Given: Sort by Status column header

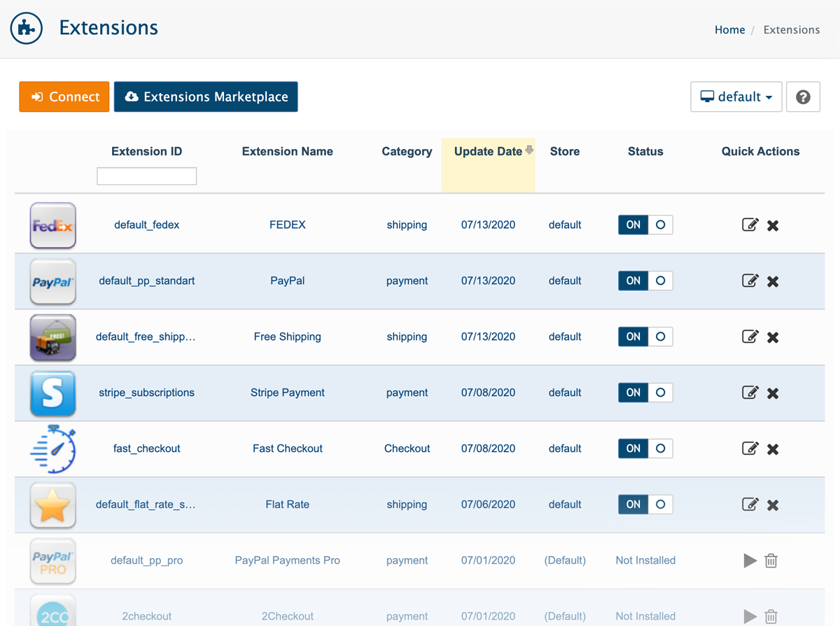Looking at the screenshot, I should point(645,151).
